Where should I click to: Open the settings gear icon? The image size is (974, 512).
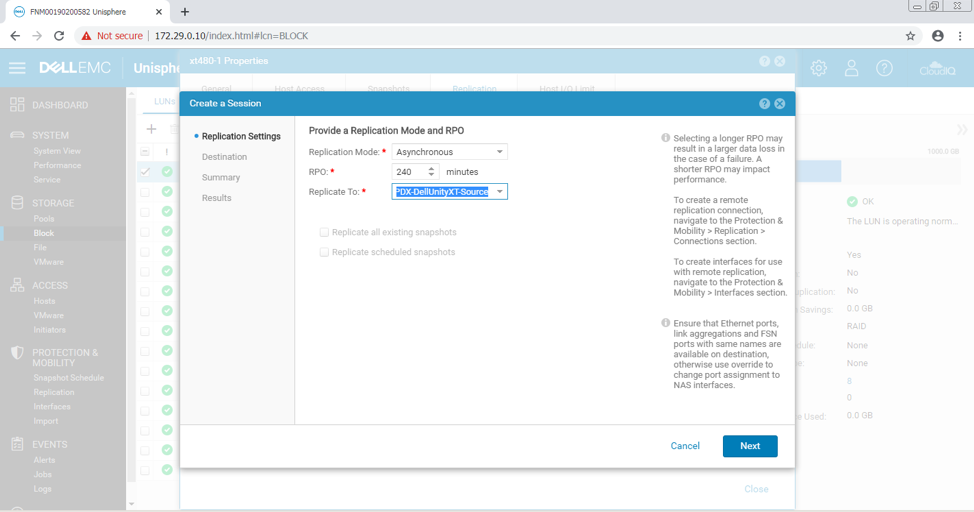click(x=819, y=68)
